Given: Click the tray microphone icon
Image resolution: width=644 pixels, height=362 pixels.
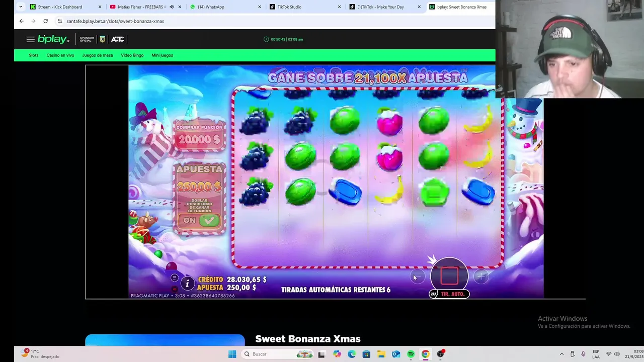Looking at the screenshot, I should [583, 354].
